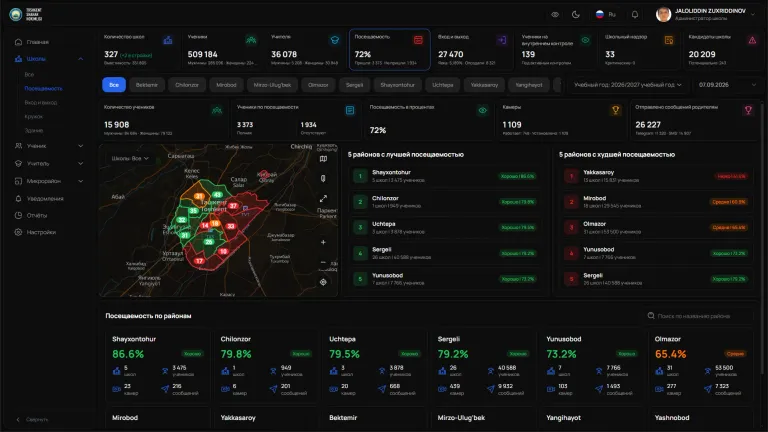Select the Все district filter tab
The height and width of the screenshot is (432, 768).
pyautogui.click(x=114, y=85)
